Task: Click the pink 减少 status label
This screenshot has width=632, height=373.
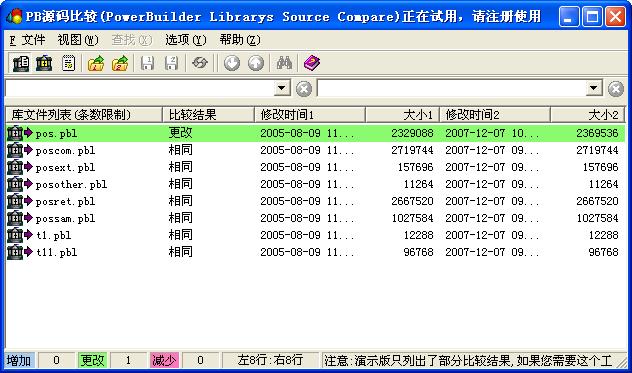Action: pos(164,360)
